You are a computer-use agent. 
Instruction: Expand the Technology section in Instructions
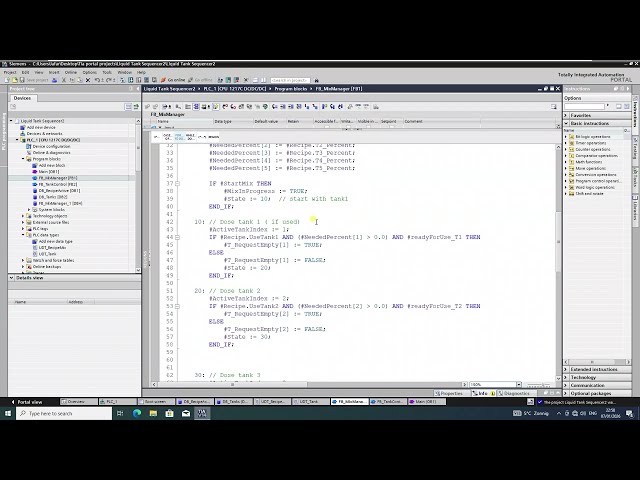pos(567,378)
